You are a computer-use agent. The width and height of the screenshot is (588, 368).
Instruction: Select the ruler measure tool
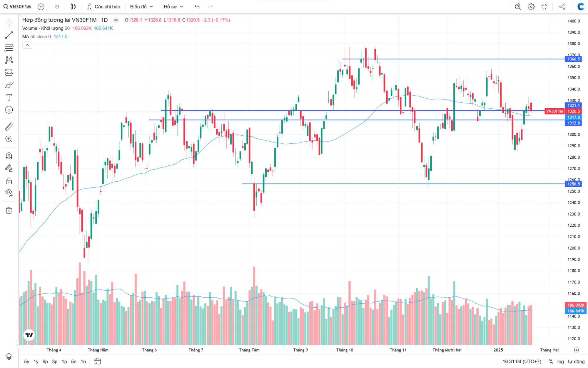tap(9, 127)
